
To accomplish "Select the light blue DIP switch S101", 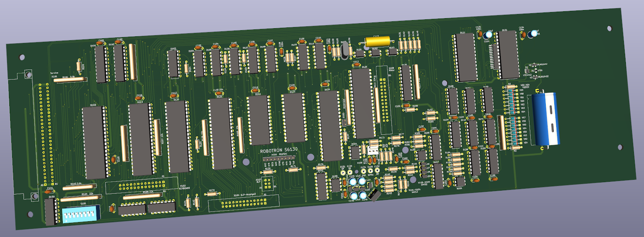I will 81,214.
